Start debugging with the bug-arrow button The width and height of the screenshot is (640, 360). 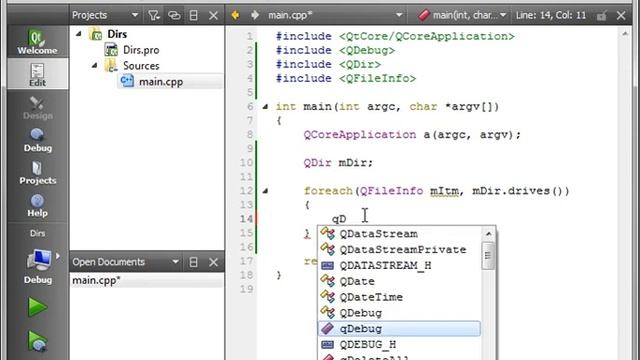(37, 341)
